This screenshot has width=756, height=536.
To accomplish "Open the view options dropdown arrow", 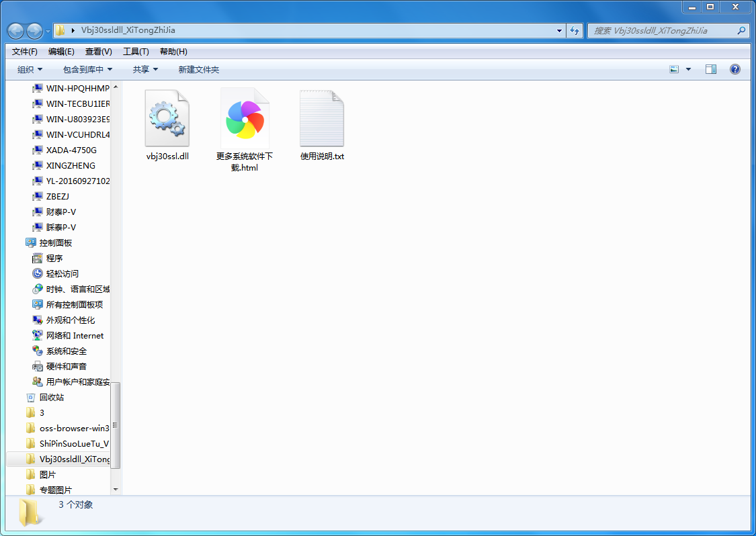I will coord(689,69).
